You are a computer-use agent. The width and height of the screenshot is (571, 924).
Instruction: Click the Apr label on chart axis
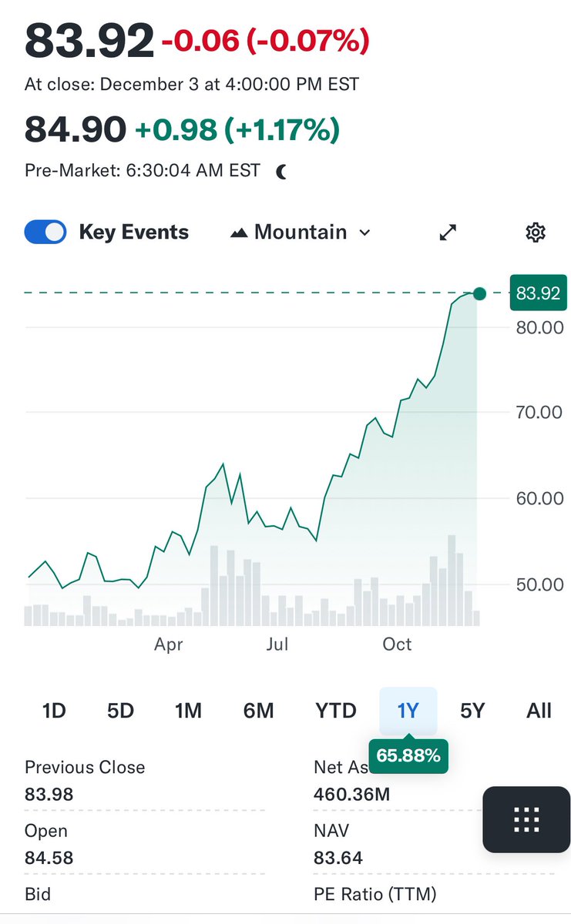pos(168,644)
